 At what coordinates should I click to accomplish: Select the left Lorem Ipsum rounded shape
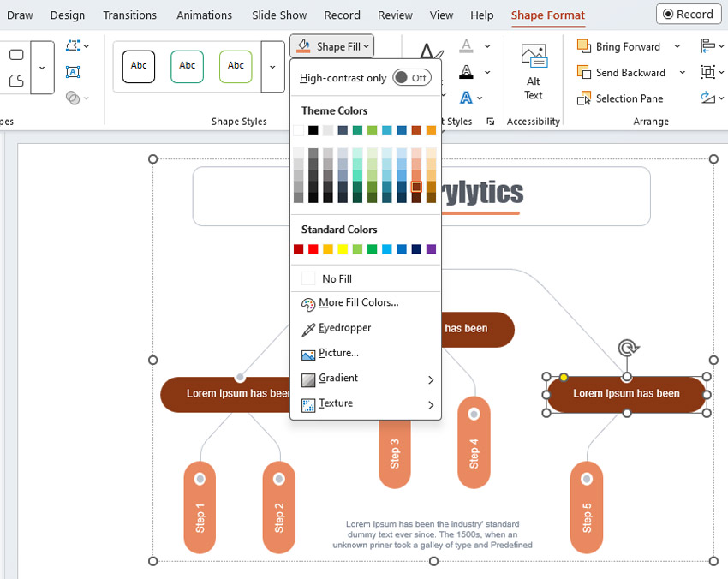225,395
